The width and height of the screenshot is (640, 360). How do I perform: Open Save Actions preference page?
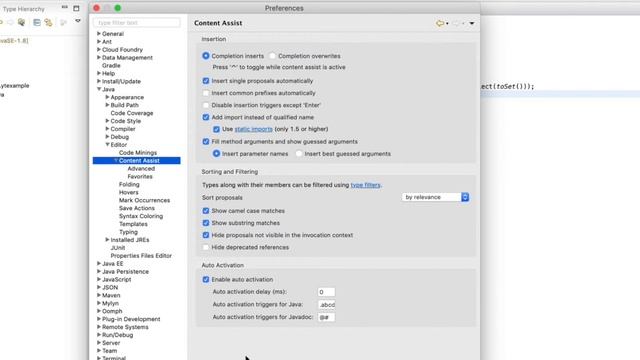click(x=137, y=208)
